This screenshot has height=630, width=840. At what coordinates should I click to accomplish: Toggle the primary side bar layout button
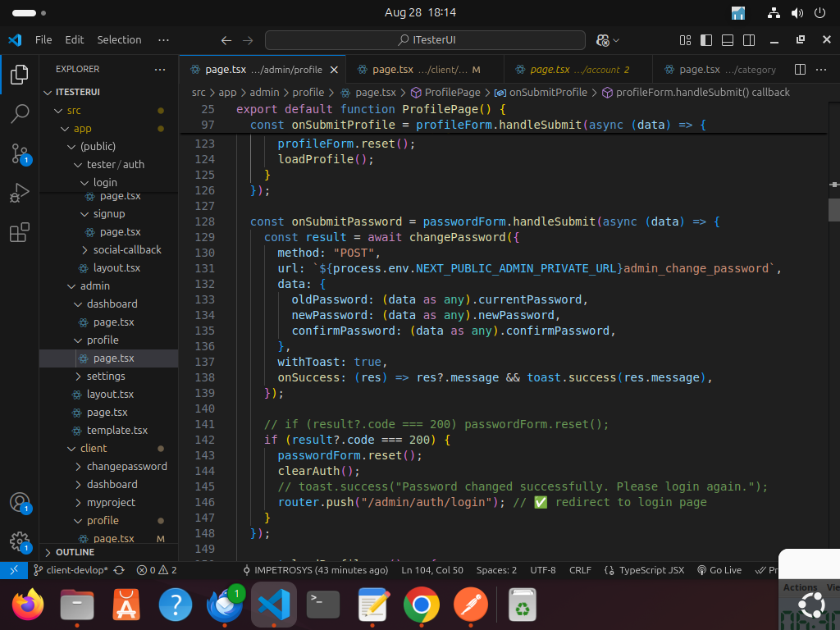[x=706, y=40]
